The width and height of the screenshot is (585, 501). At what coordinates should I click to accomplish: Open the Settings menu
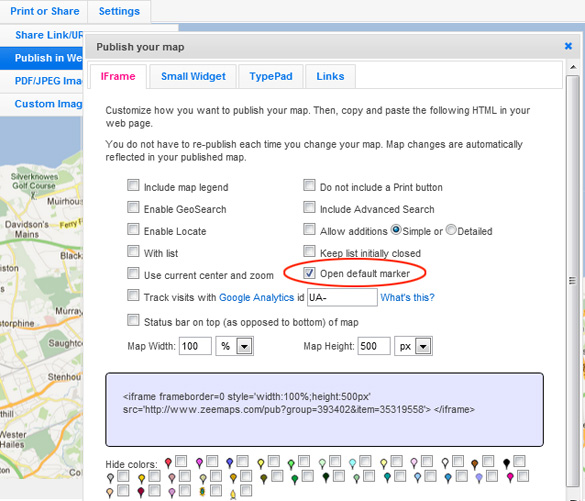[x=119, y=11]
